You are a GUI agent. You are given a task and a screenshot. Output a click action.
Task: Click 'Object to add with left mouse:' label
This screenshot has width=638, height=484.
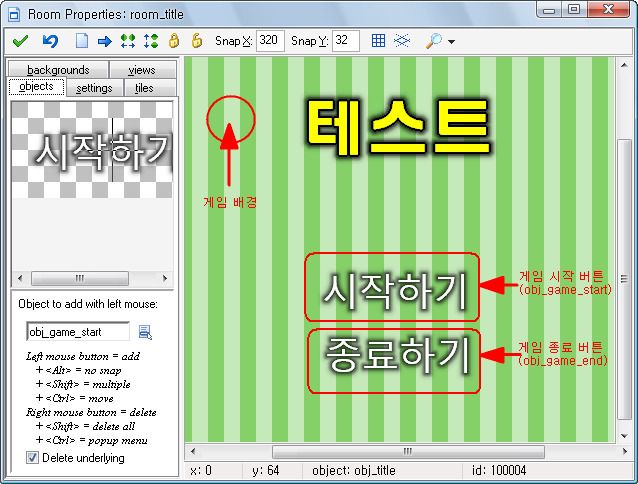pos(87,304)
